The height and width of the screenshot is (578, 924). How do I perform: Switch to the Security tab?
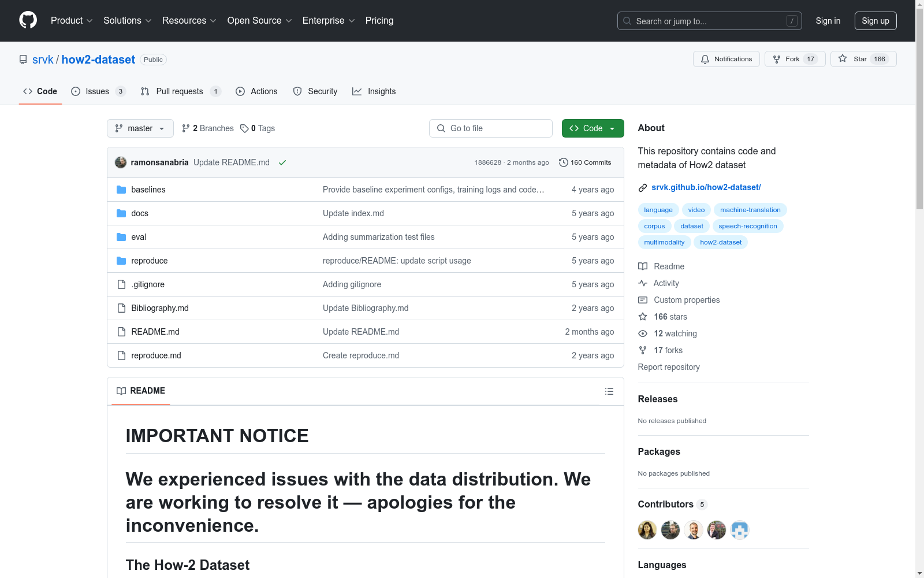pos(315,91)
